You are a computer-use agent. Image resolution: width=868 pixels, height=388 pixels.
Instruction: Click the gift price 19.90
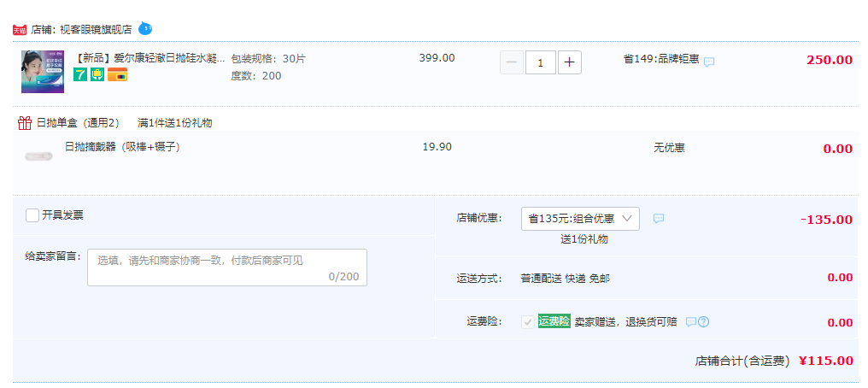coord(437,147)
